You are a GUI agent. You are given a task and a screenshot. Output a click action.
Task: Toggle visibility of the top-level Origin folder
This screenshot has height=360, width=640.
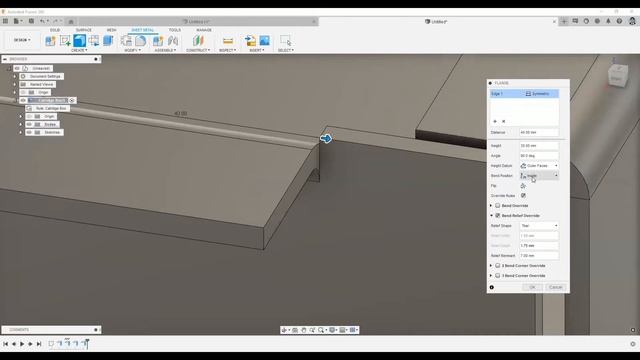point(23,92)
